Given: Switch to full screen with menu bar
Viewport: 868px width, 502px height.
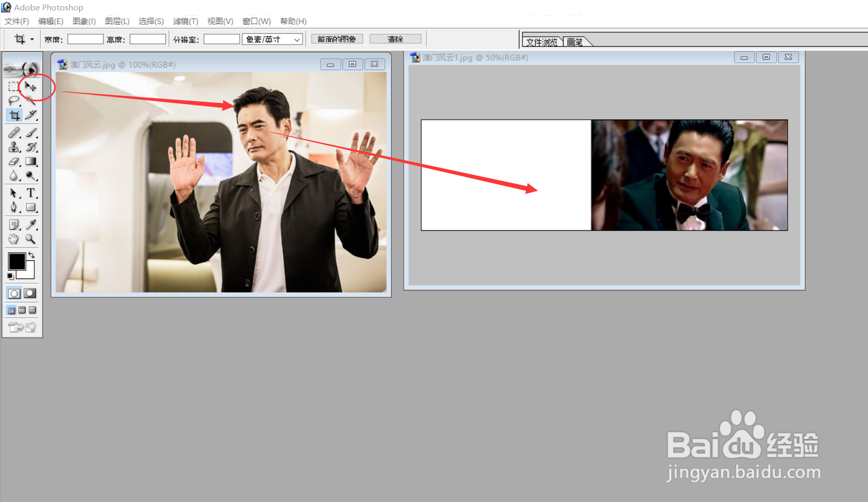Looking at the screenshot, I should (22, 310).
